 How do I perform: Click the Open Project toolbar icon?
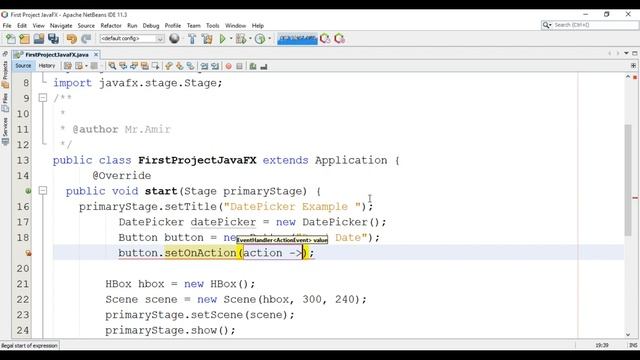pyautogui.click(x=39, y=39)
